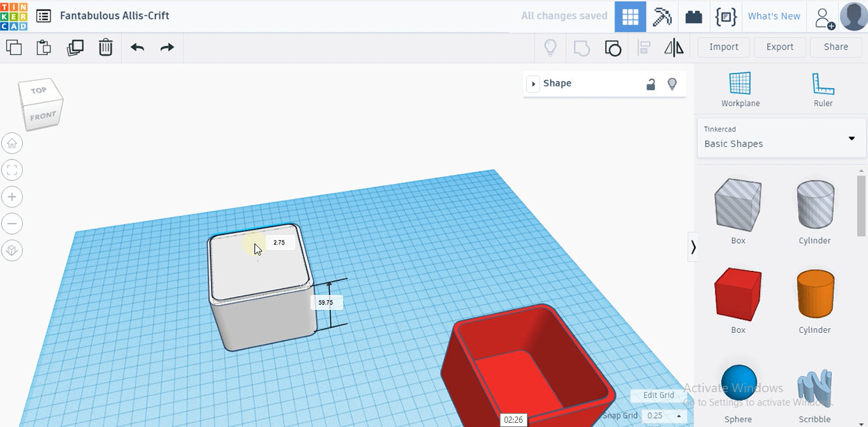Delete selection with trash icon
Image resolution: width=868 pixels, height=427 pixels.
pyautogui.click(x=105, y=47)
